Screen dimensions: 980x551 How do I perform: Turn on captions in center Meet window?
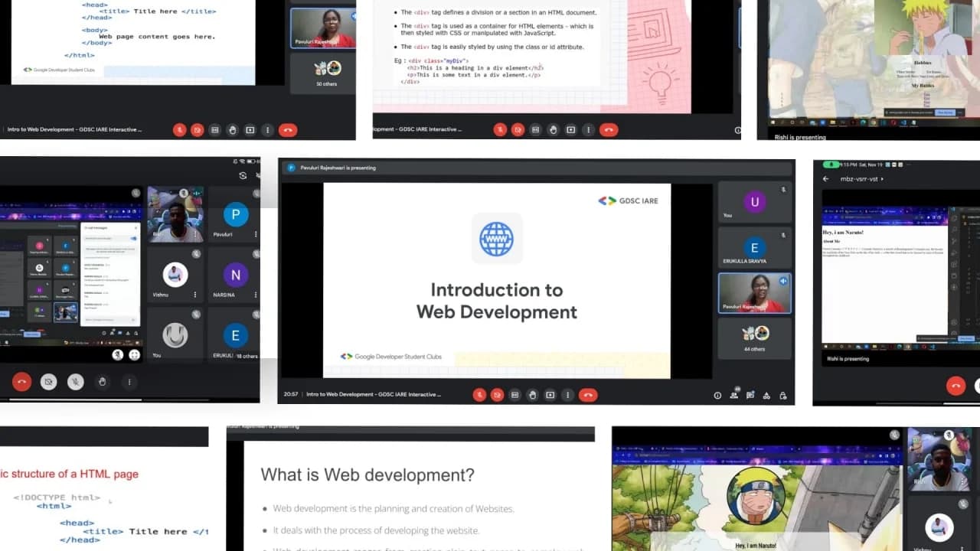pos(514,395)
